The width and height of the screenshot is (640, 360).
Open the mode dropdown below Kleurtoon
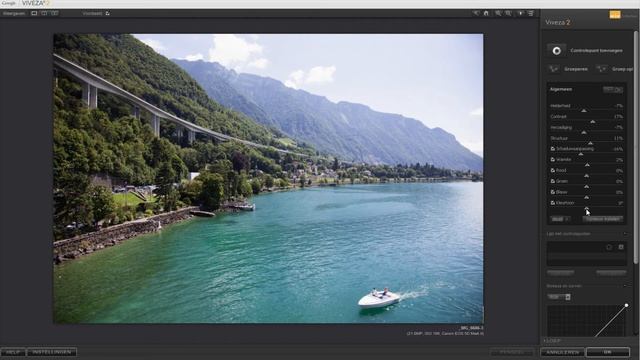(560, 219)
